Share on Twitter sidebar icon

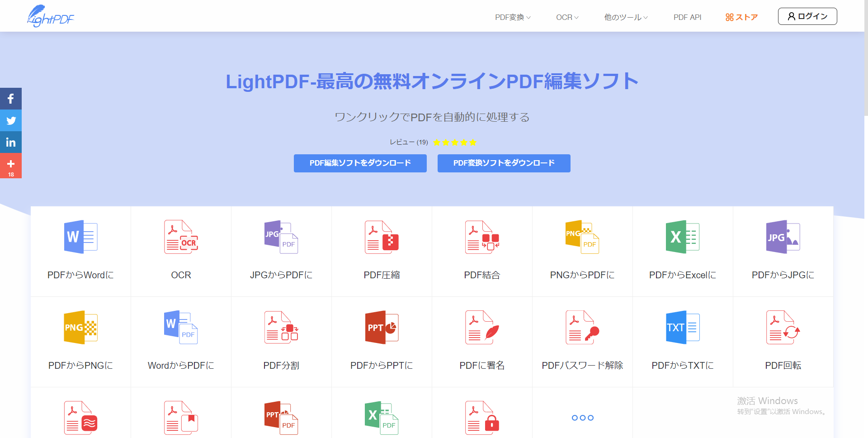11,120
